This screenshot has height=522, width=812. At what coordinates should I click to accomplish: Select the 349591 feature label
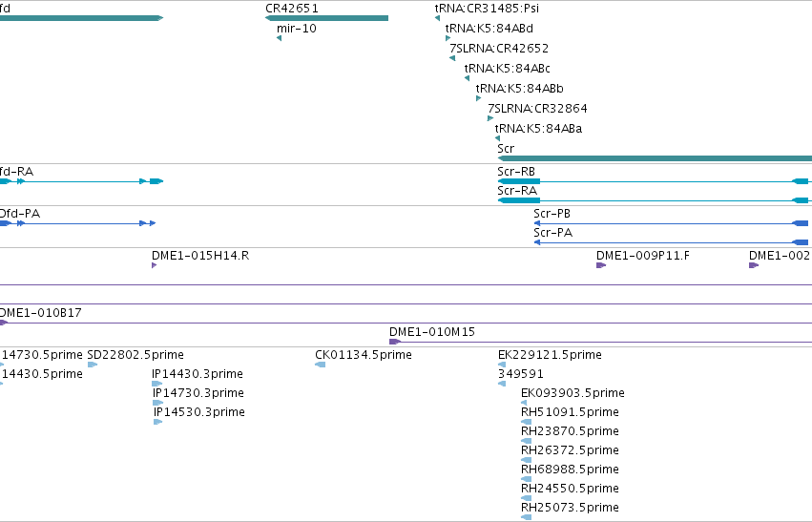520,374
